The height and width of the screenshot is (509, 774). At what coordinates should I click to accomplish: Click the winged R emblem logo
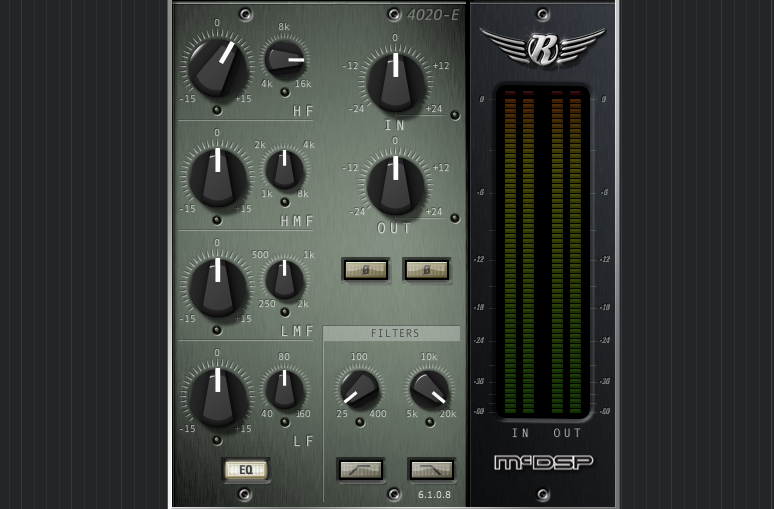[543, 47]
